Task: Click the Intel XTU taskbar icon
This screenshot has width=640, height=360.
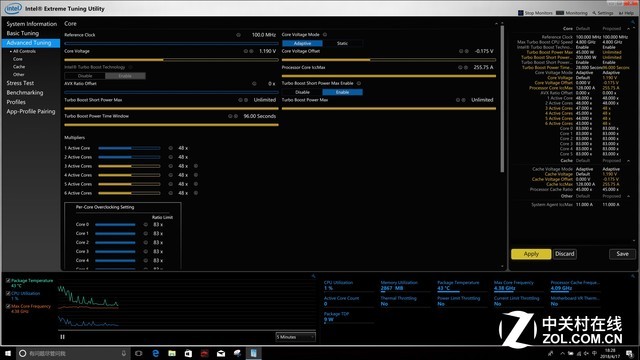Action: pyautogui.click(x=253, y=353)
